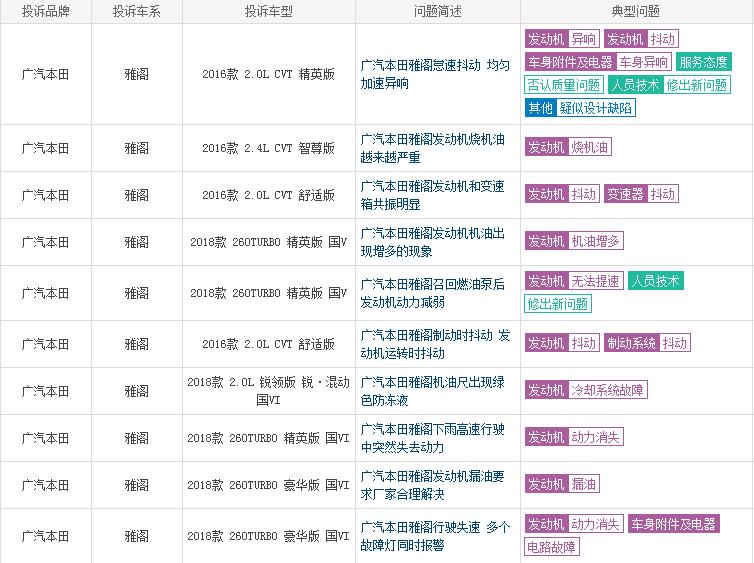
Task: Open complaint link 广汽本田雅阁发动机和变速箱共振明显
Action: tap(432, 195)
